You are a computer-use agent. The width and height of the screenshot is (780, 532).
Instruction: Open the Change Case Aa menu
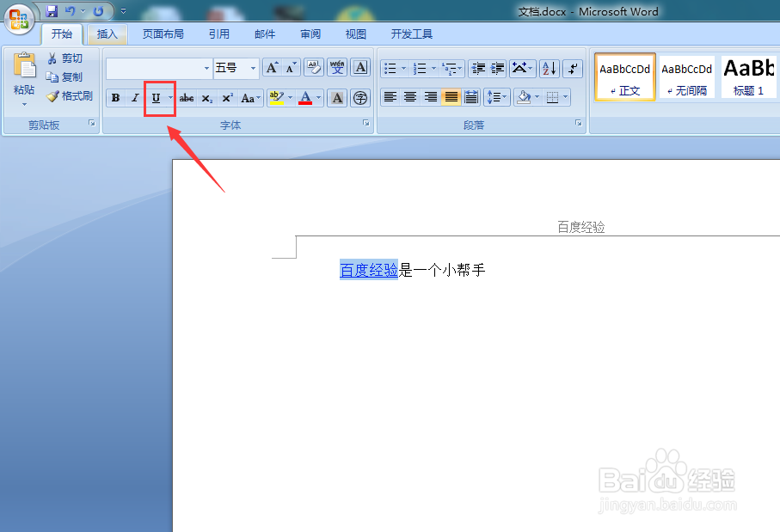pyautogui.click(x=250, y=98)
